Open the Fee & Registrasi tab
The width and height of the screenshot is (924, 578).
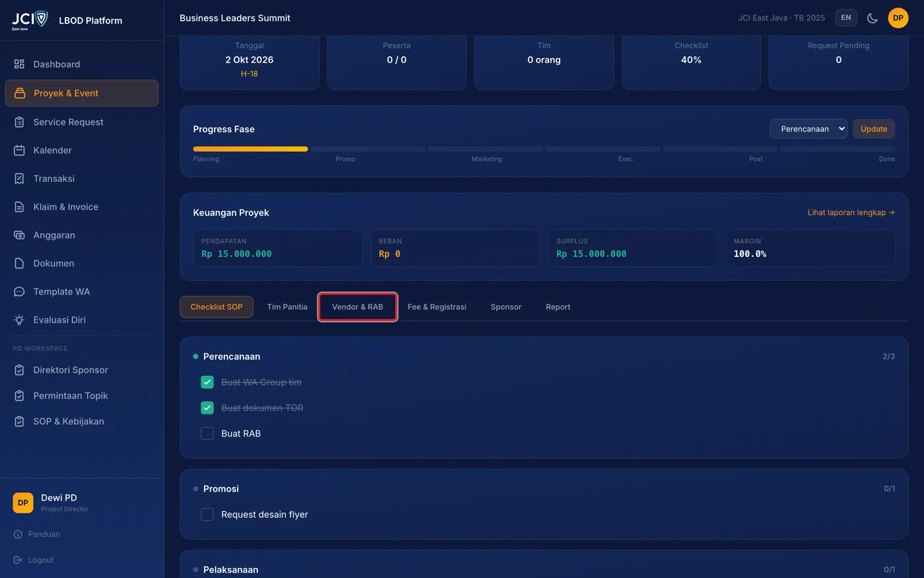pyautogui.click(x=437, y=307)
